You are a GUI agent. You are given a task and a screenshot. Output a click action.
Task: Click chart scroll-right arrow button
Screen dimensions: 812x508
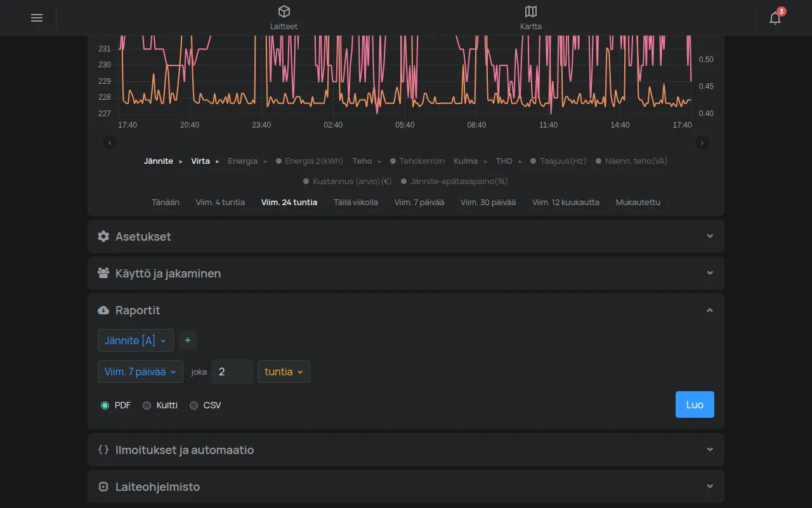[x=702, y=143]
